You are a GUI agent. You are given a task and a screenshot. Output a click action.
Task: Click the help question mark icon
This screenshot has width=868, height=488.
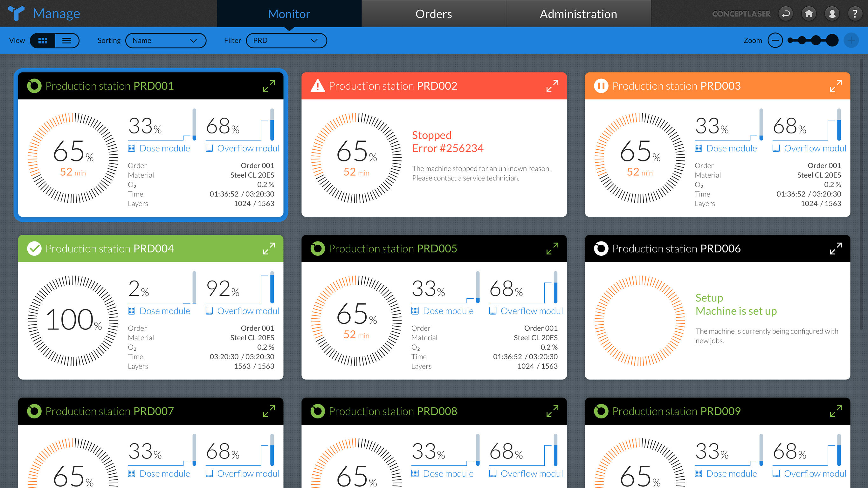pos(855,14)
